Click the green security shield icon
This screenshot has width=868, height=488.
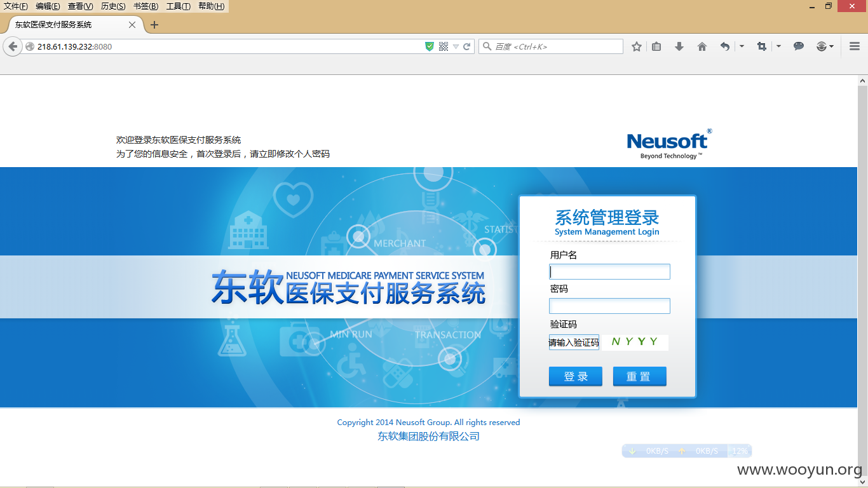click(430, 46)
